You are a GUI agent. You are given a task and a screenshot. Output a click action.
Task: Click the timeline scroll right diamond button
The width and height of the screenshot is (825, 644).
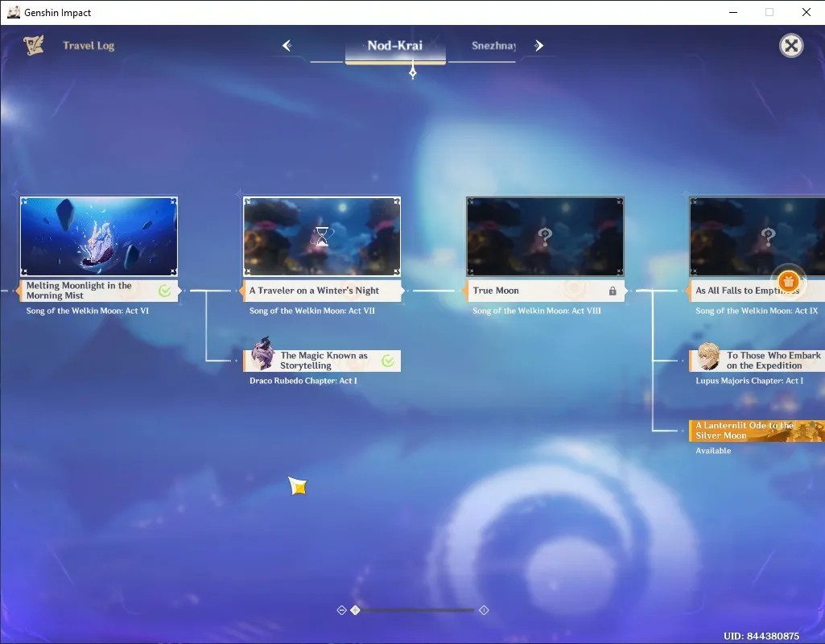coord(484,610)
